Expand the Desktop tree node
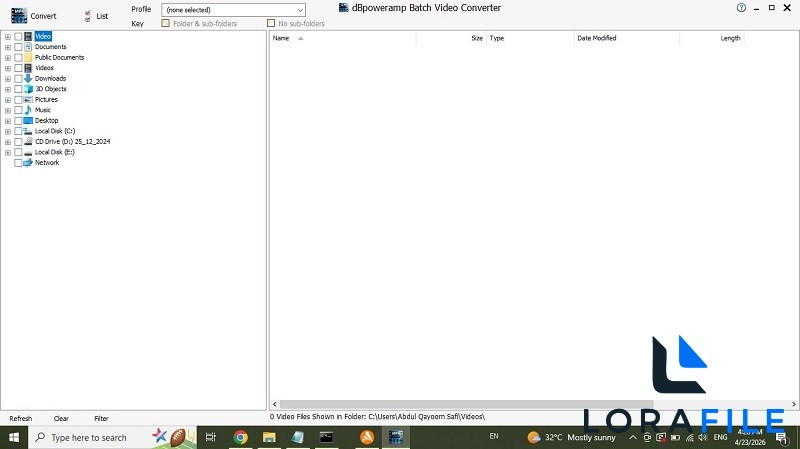 coord(8,121)
